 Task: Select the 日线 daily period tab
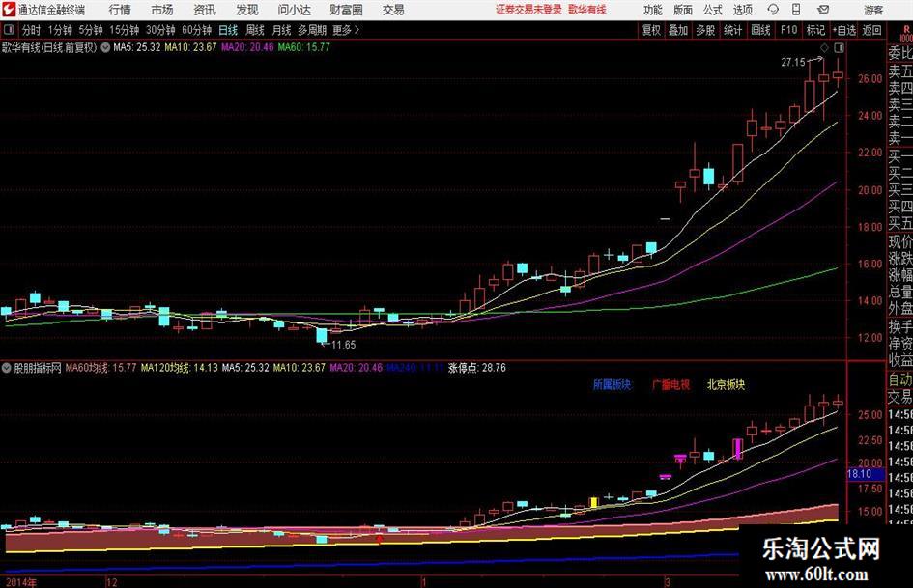228,30
